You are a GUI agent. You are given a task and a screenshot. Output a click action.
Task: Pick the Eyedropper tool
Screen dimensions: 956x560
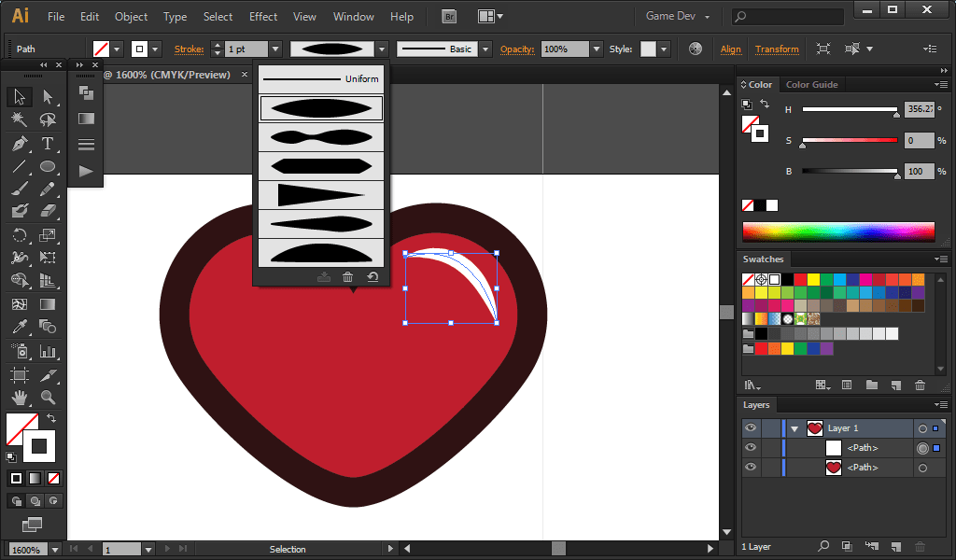click(20, 327)
